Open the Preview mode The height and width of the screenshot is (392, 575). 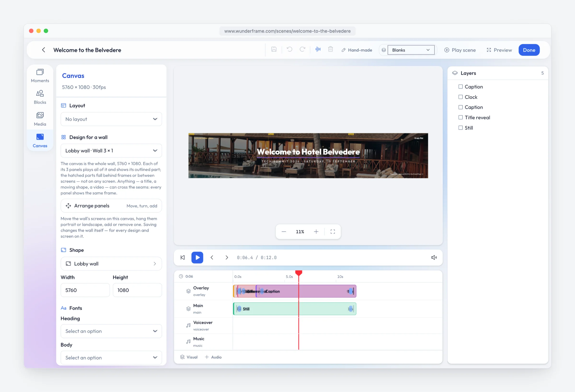(499, 50)
